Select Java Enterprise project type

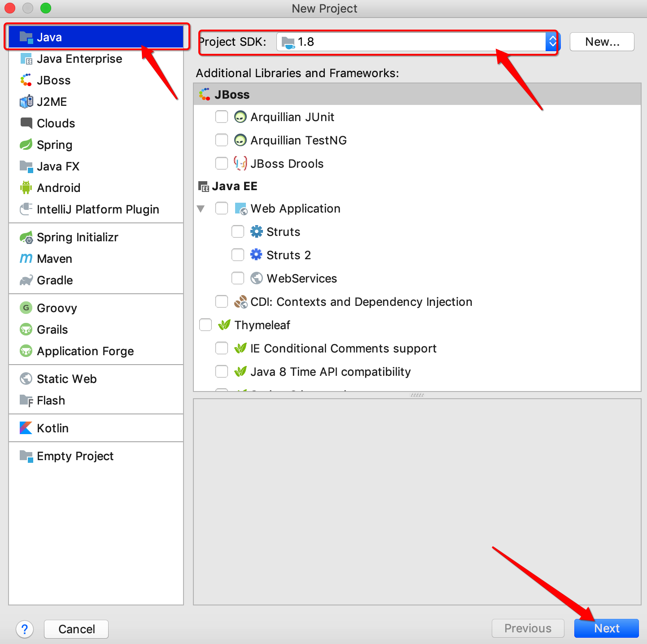tap(96, 59)
